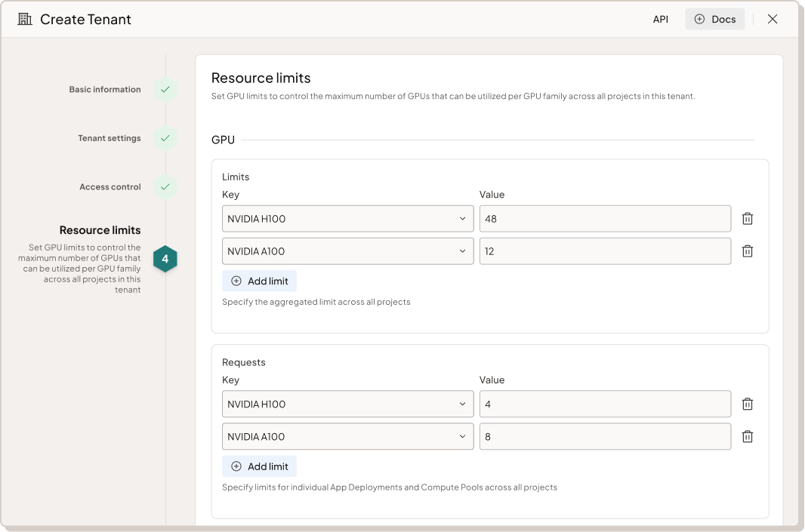
Task: Edit the request value field showing 8
Action: (605, 437)
